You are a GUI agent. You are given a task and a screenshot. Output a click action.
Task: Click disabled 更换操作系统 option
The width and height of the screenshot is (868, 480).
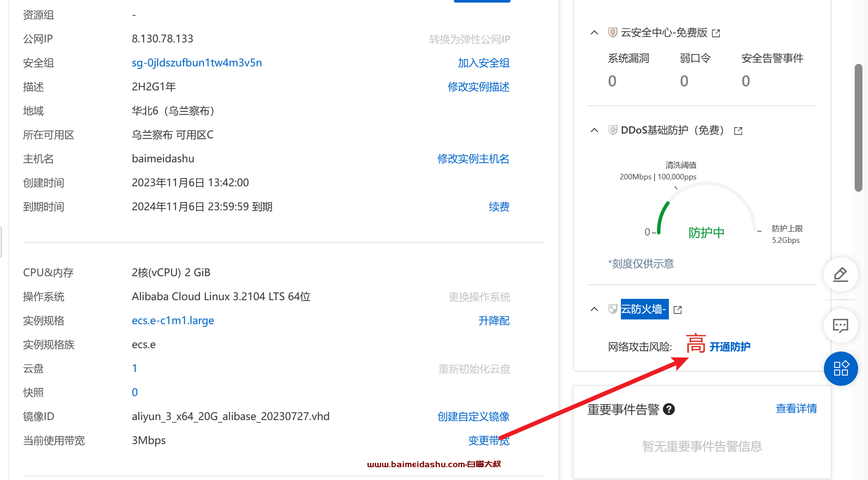pyautogui.click(x=480, y=297)
